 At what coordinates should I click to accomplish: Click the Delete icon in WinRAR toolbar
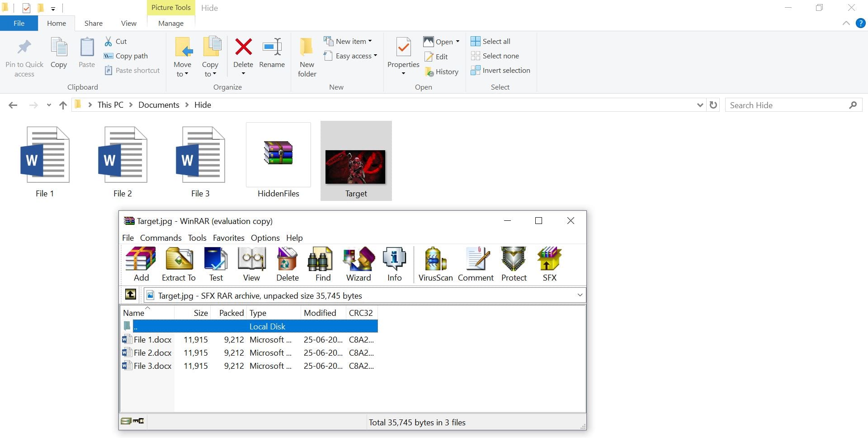(x=287, y=264)
